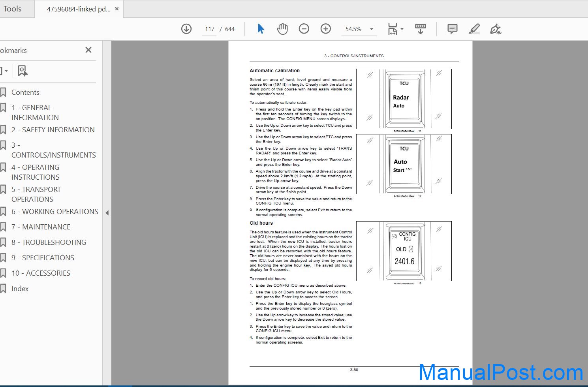Click the CONFIG ICU old hours figure
This screenshot has height=387, width=588.
pos(404,251)
